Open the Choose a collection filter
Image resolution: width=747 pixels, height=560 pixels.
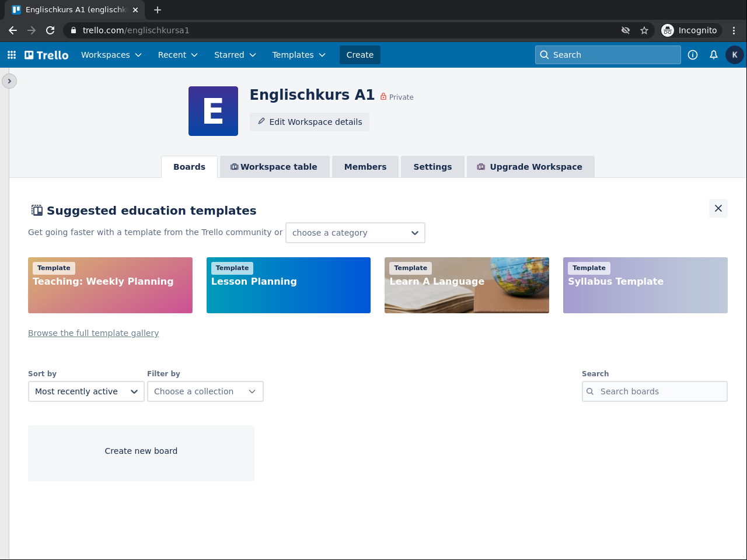tap(205, 391)
